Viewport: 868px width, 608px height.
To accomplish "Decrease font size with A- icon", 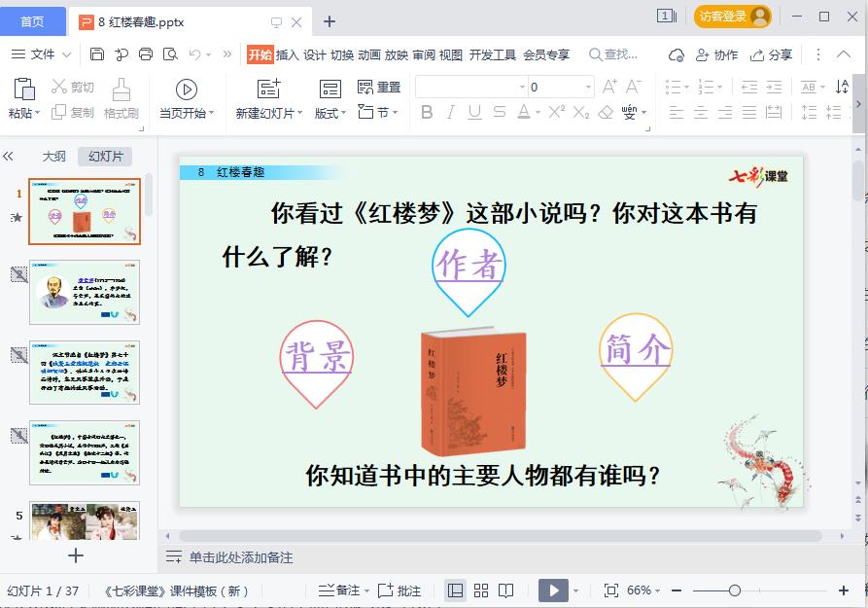I will 634,87.
